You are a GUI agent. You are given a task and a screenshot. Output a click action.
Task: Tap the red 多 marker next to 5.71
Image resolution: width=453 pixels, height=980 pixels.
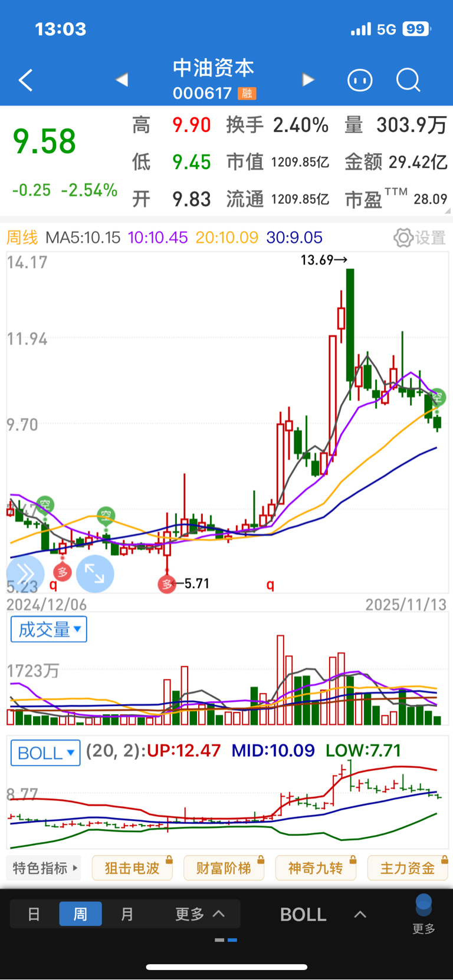coord(167,584)
